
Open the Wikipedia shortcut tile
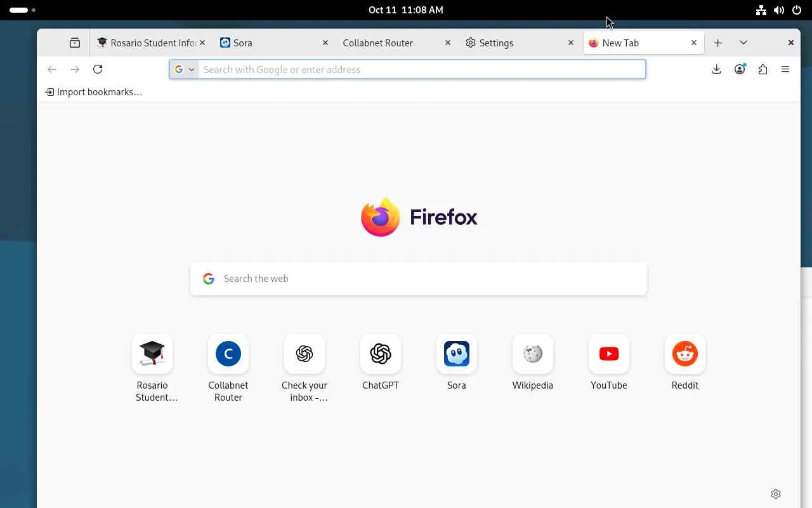tap(532, 354)
